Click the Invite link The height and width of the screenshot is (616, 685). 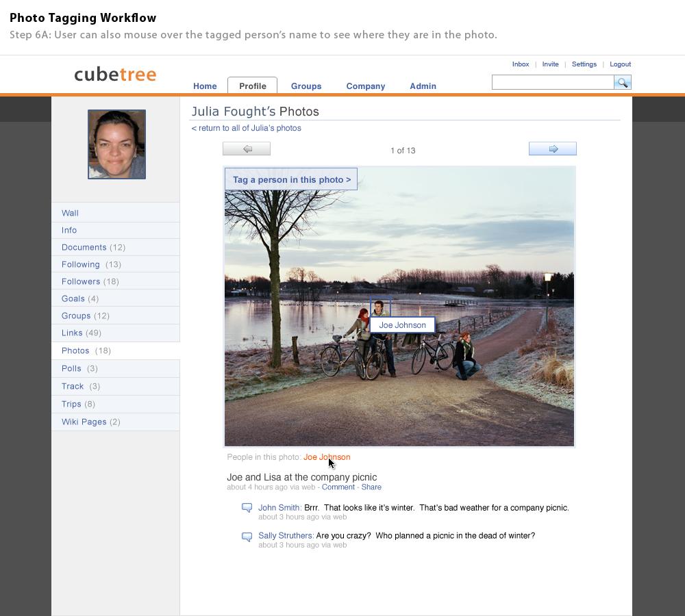click(x=551, y=64)
